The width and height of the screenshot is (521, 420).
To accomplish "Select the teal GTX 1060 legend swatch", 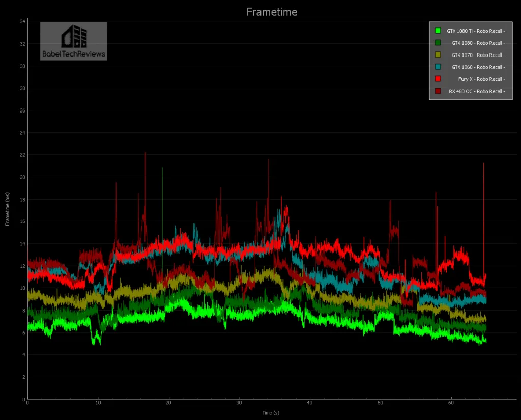I will (438, 67).
